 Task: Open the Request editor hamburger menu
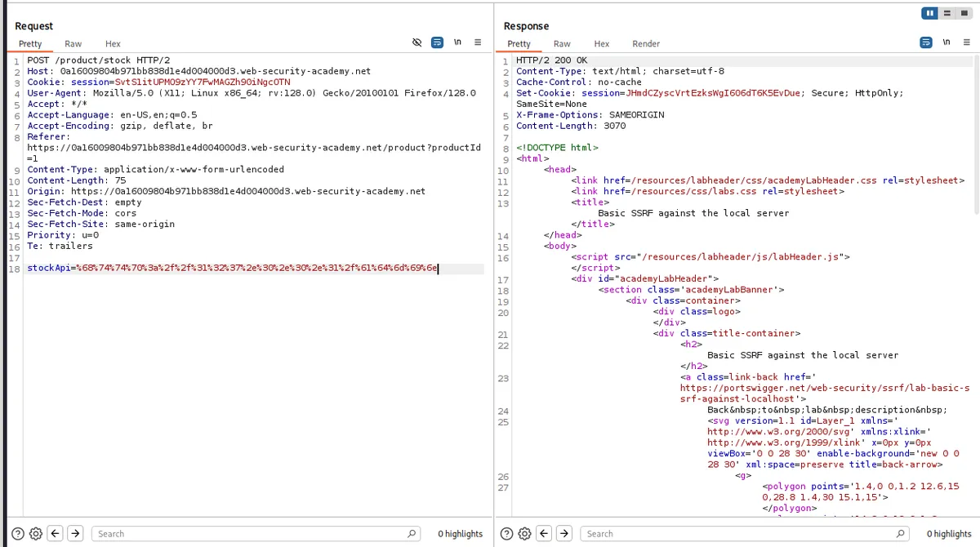coord(478,42)
